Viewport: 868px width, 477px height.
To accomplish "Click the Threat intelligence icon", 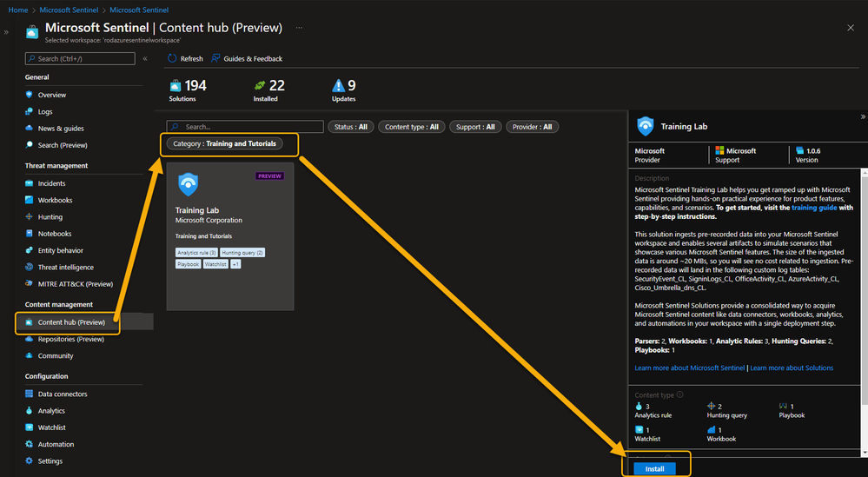I will (x=30, y=267).
